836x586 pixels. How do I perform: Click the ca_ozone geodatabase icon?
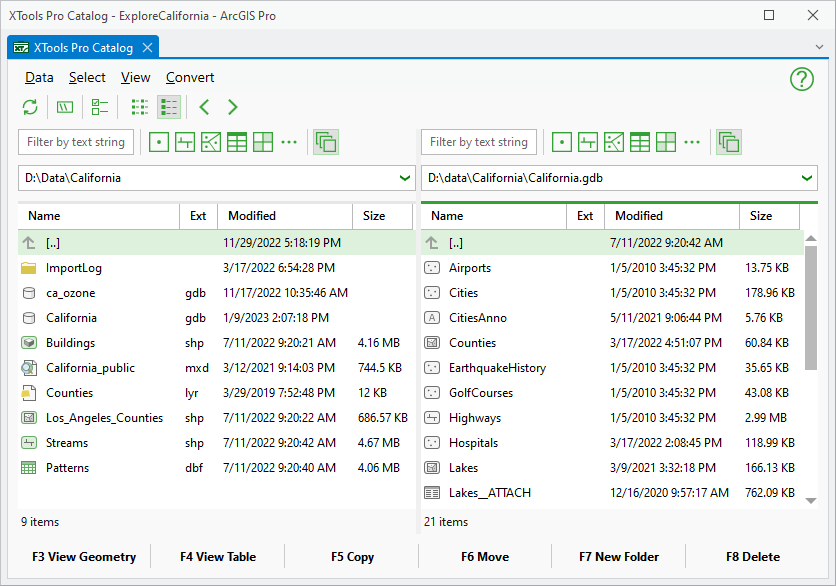coord(29,293)
